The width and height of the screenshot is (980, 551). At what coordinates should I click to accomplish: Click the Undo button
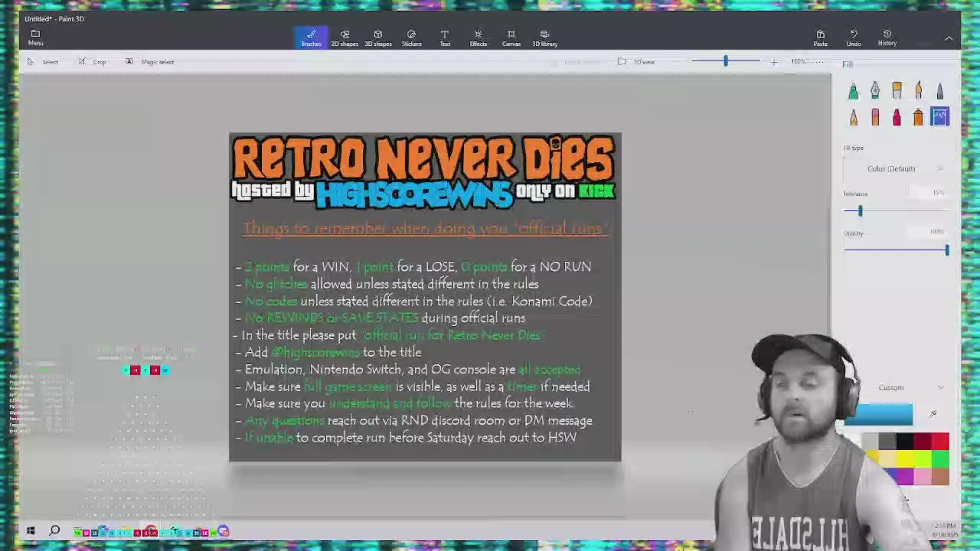point(854,37)
